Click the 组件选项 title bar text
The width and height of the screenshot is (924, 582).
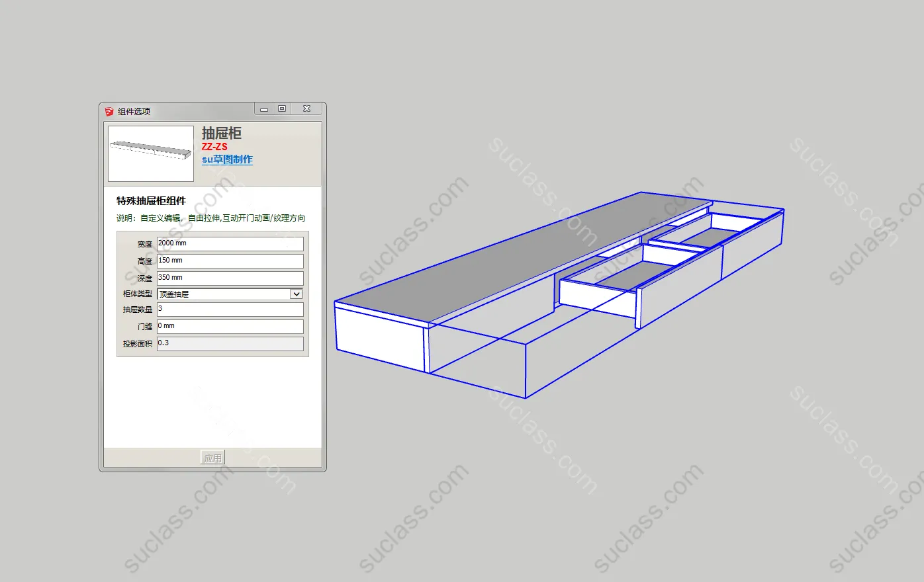click(x=134, y=111)
